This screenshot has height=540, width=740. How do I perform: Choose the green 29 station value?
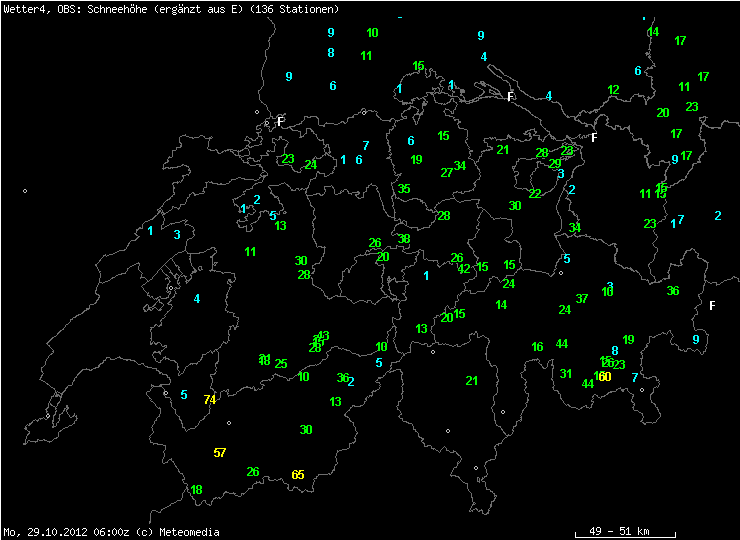(x=555, y=164)
